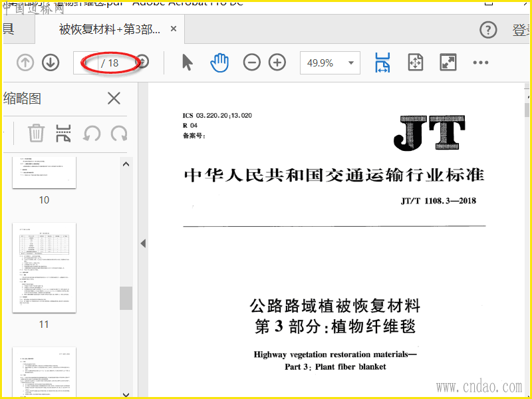
Task: Rotate page counterclockwise
Action: (92, 134)
